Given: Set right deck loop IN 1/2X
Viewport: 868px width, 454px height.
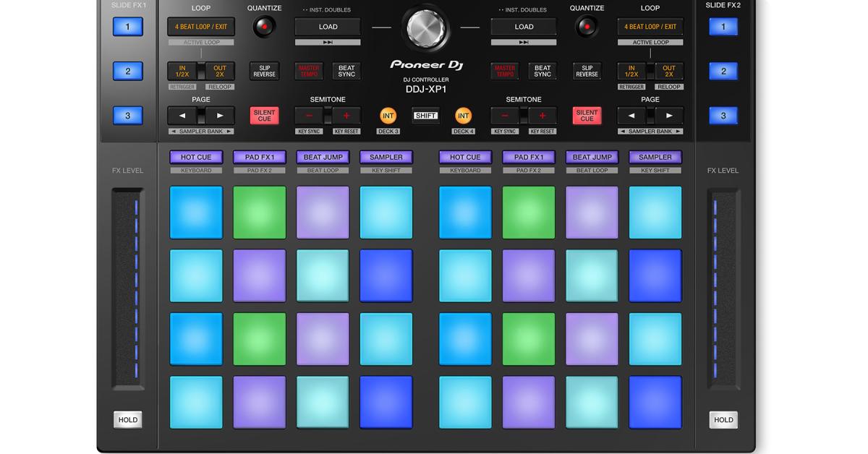Looking at the screenshot, I should click(x=631, y=71).
